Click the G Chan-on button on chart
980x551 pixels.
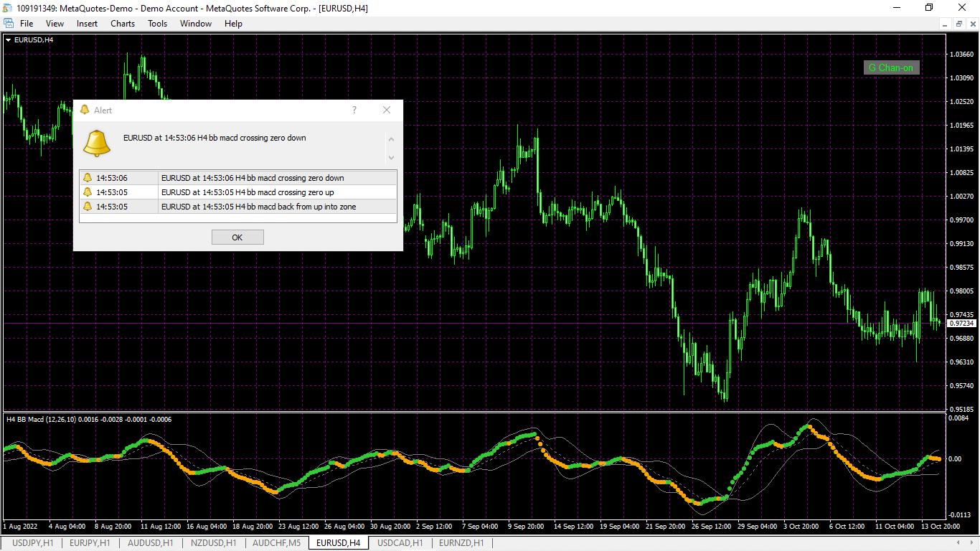click(891, 68)
